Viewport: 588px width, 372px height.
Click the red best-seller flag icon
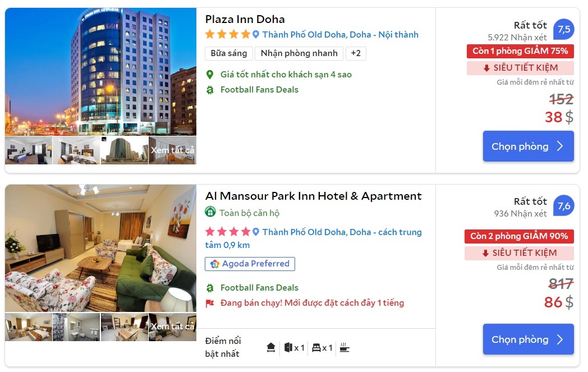tap(210, 304)
